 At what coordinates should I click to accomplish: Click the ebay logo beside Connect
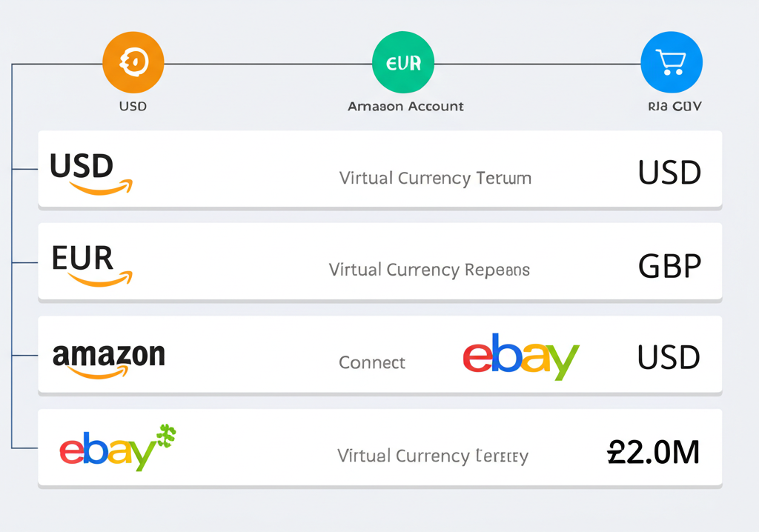tap(520, 359)
